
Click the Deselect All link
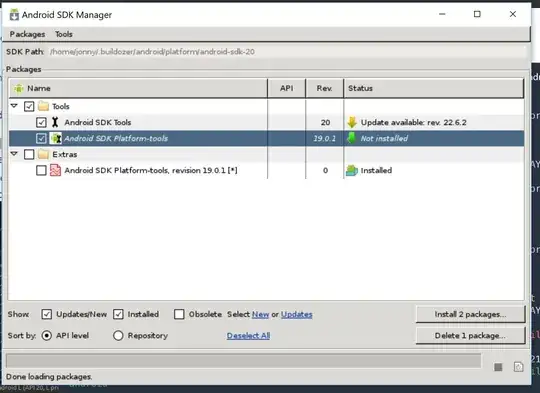pyautogui.click(x=248, y=335)
